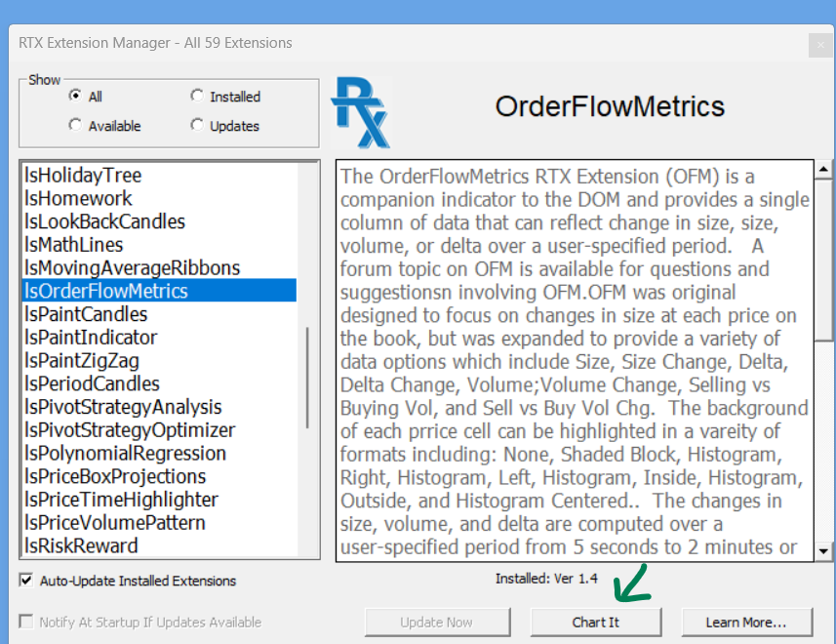Select lsRiskReward extension
The image size is (836, 644).
(x=159, y=545)
